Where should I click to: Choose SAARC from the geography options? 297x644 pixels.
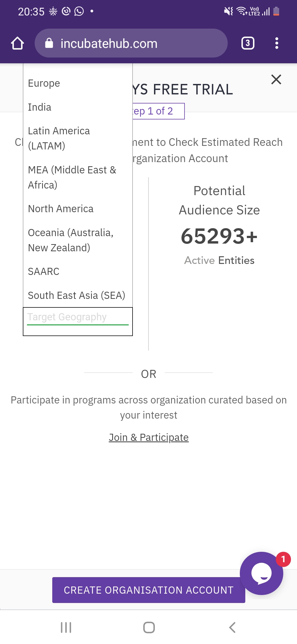(x=44, y=271)
